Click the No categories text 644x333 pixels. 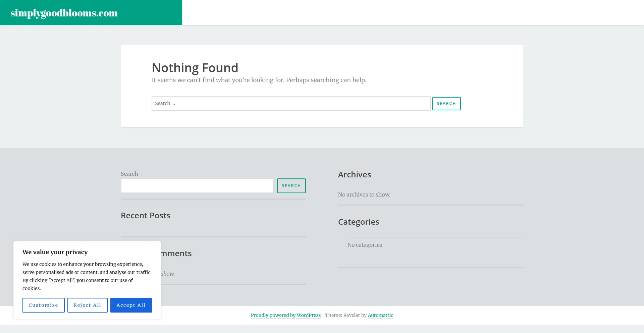(x=365, y=245)
